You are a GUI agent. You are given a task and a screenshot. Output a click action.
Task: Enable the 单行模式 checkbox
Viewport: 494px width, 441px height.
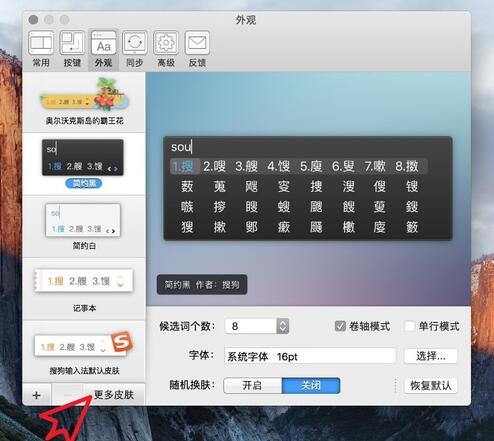410,326
